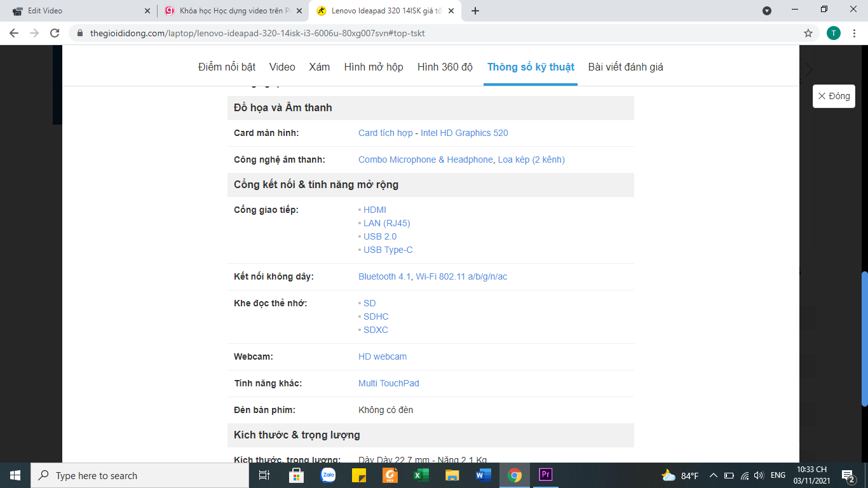Image resolution: width=868 pixels, height=488 pixels.
Task: Open Zalo from the taskbar
Action: 328,475
